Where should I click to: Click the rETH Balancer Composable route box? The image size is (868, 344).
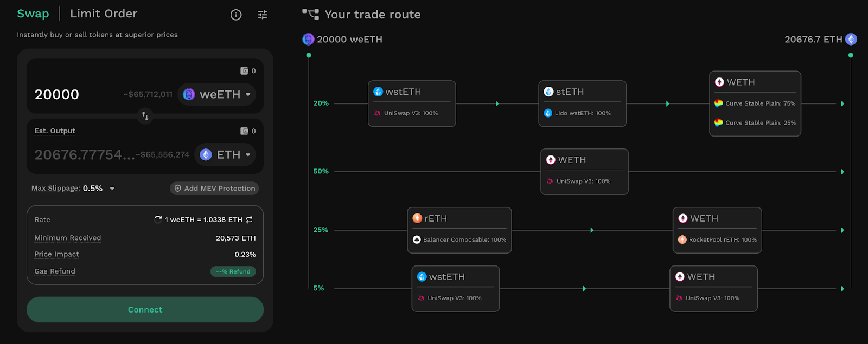tap(459, 230)
